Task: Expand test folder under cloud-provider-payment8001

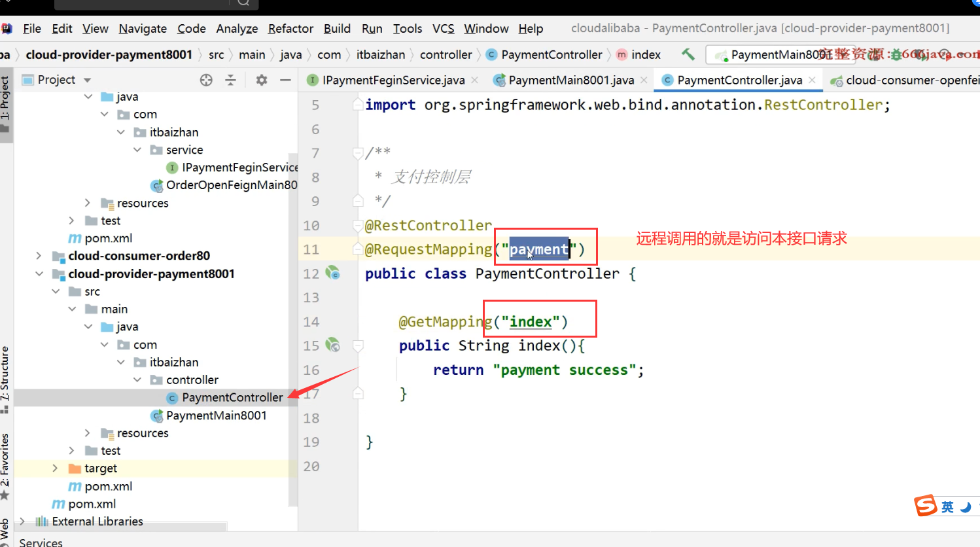Action: tap(71, 451)
